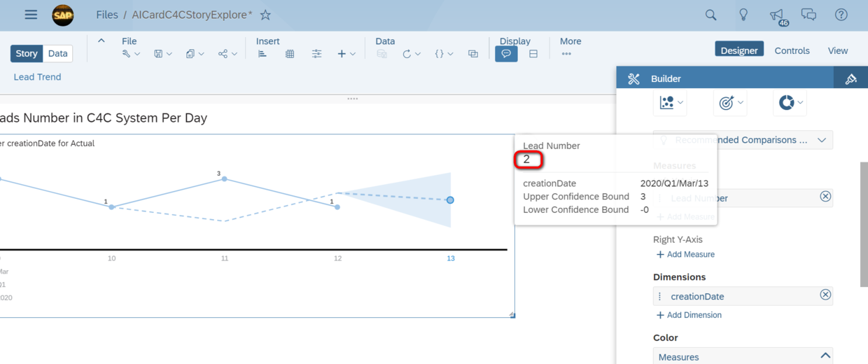Open the question mark help icon
The height and width of the screenshot is (364, 868).
pos(841,15)
